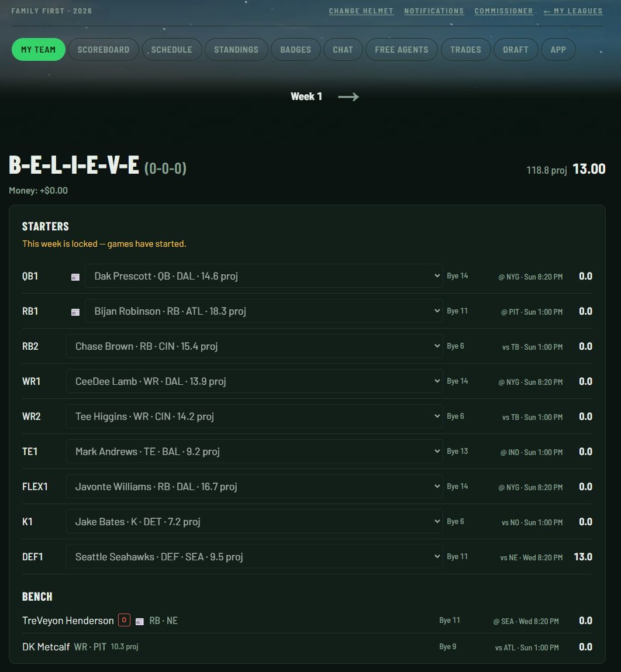The width and height of the screenshot is (621, 672).
Task: Click the Week 1 label
Action: click(306, 97)
